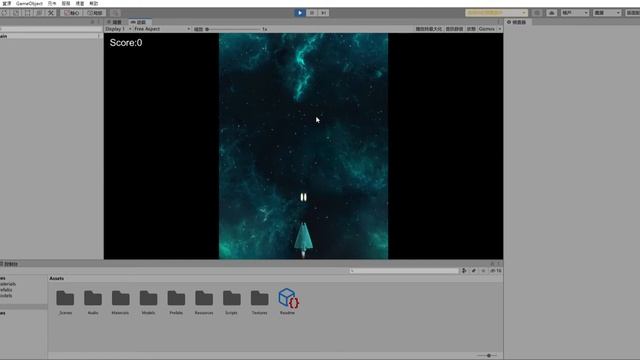
Task: Open the Free Aspect dropdown
Action: click(x=162, y=29)
